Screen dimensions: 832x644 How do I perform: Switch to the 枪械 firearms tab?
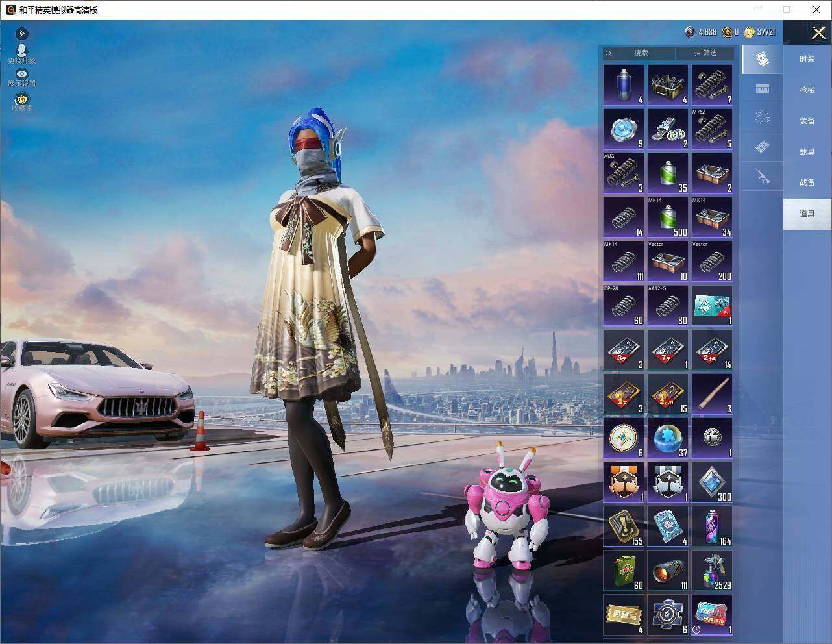tap(807, 90)
